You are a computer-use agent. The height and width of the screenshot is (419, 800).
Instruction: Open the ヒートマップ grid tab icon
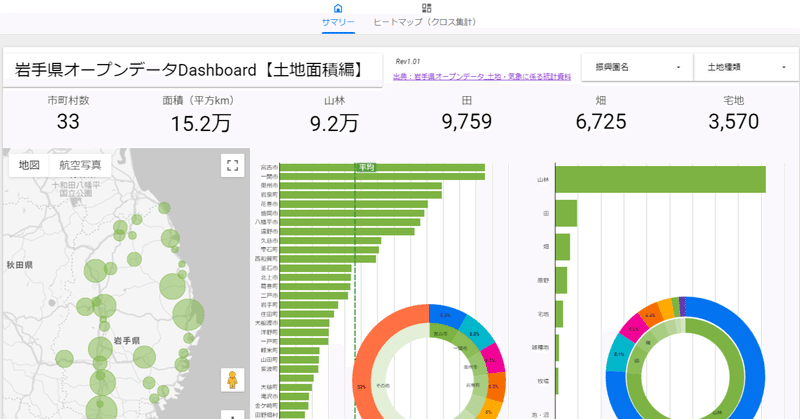(427, 8)
